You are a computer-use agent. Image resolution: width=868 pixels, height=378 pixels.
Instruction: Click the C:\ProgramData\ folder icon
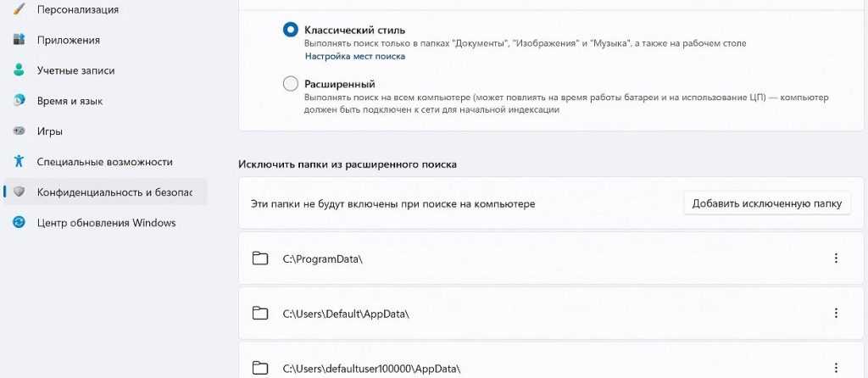click(x=260, y=258)
